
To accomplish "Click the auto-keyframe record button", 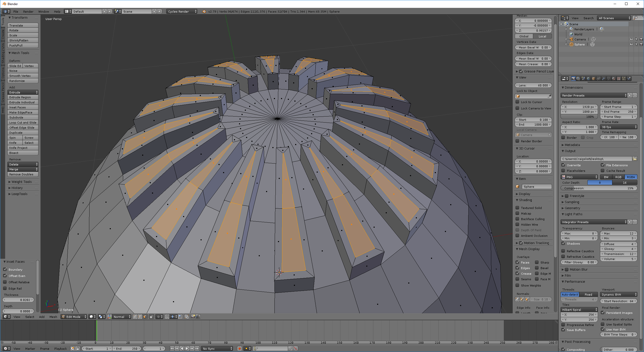I will [240, 348].
